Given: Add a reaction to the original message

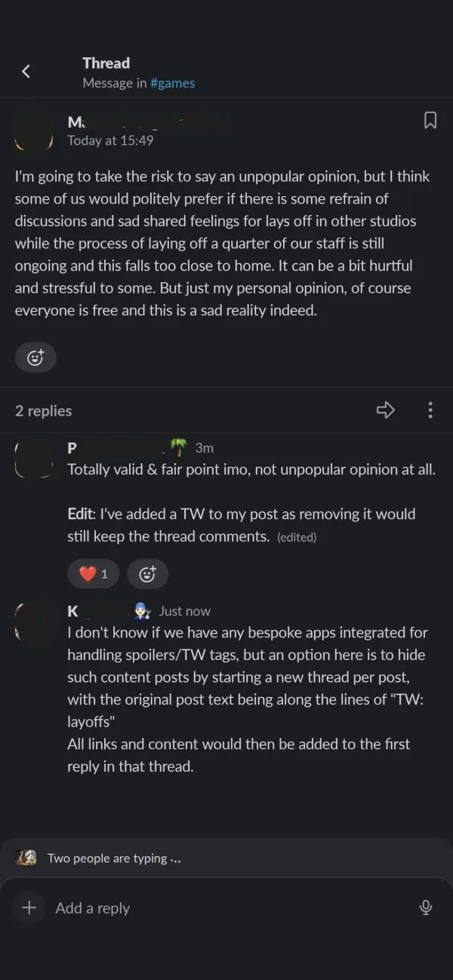Looking at the screenshot, I should [x=35, y=358].
